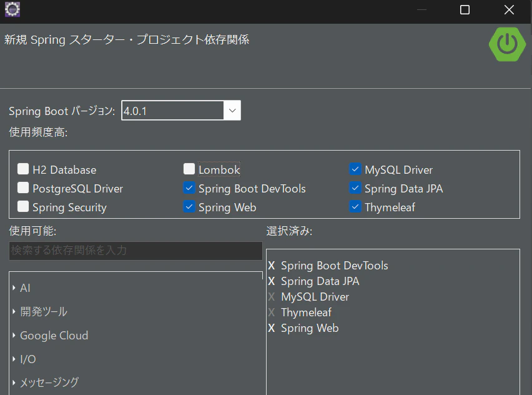Viewport: 532px width, 395px height.
Task: Close the dependencies dialog
Action: [509, 10]
